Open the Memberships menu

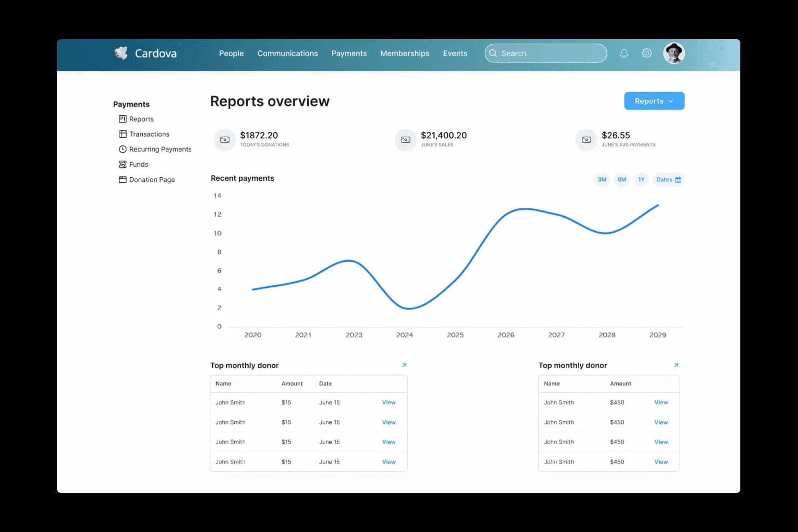coord(405,53)
